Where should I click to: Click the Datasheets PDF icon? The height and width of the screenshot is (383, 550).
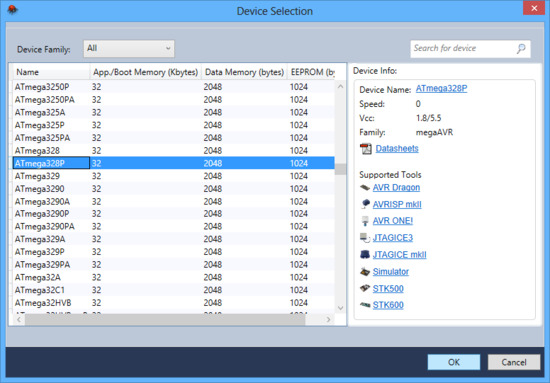coord(366,149)
